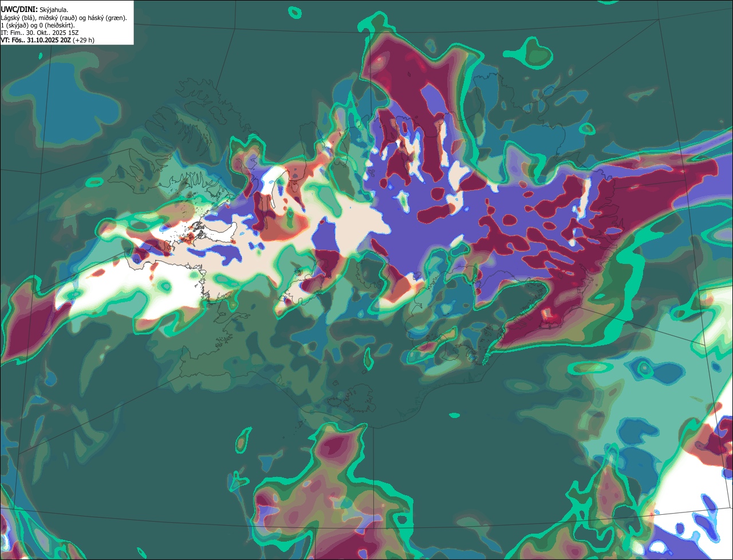Click the '1 (skýjað) og 0 (heiðskírt).' line
Screen dimensions: 733x560
click(x=37, y=25)
